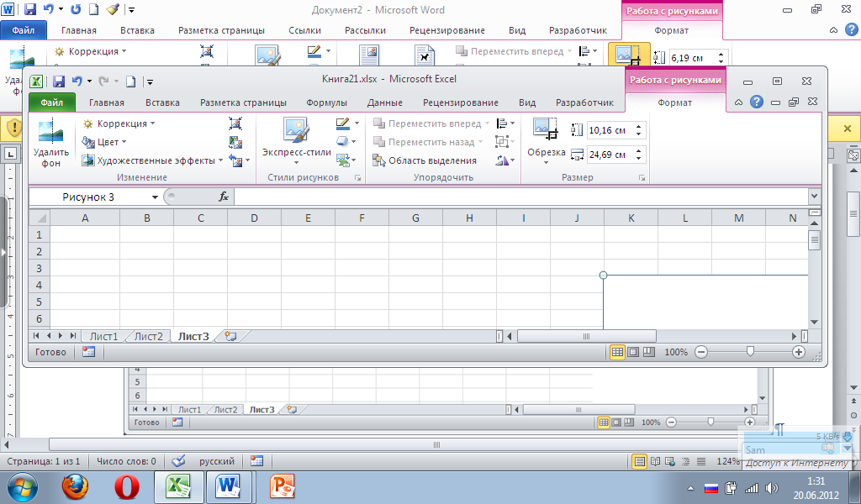The height and width of the screenshot is (504, 861).
Task: Click macro record icon in Excel status bar
Action: tap(89, 352)
